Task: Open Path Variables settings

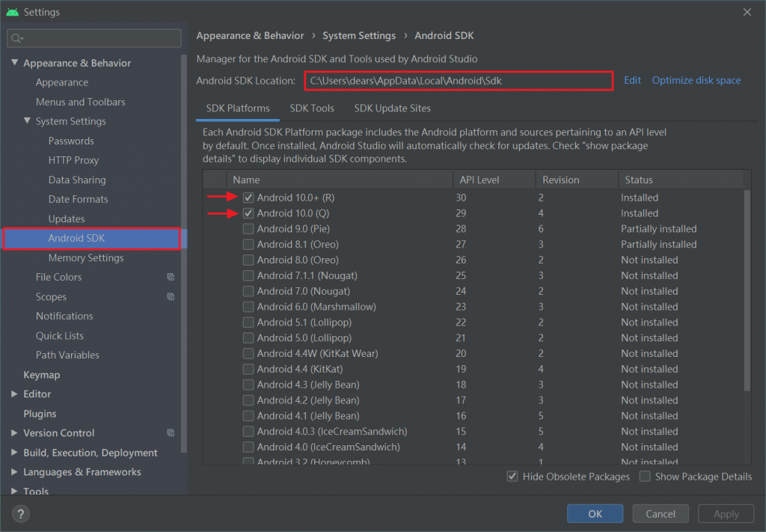Action: 67,355
